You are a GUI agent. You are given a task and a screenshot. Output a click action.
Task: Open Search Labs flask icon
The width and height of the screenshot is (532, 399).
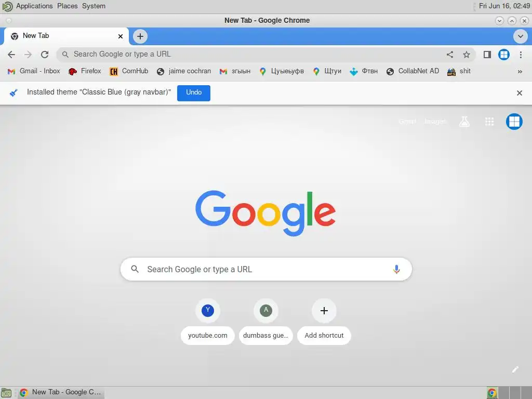point(464,122)
